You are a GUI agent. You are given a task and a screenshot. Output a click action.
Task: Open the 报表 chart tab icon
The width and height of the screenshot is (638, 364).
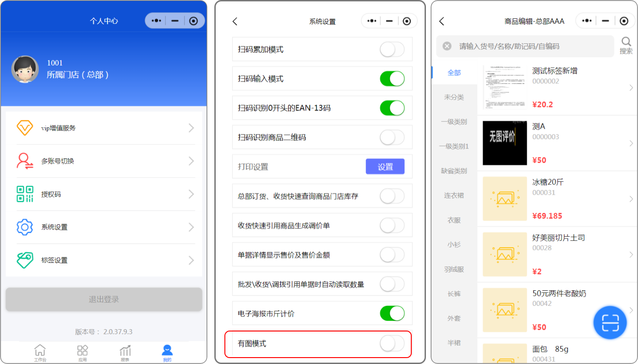(x=125, y=350)
